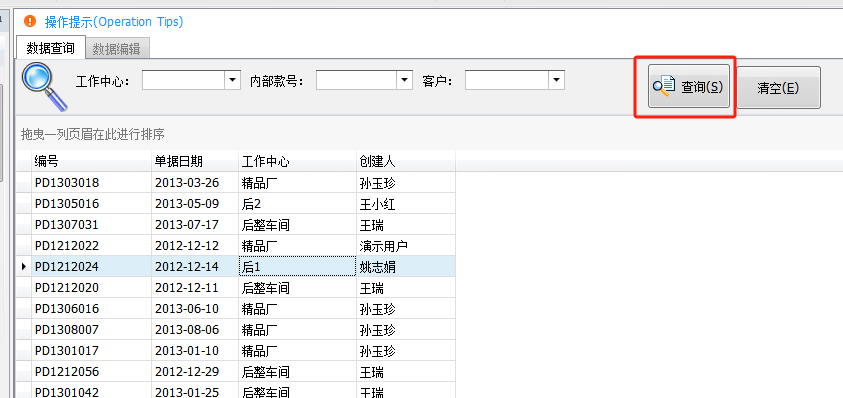This screenshot has height=398, width=843.
Task: Click the date cell 2013-01-10
Action: [x=195, y=351]
